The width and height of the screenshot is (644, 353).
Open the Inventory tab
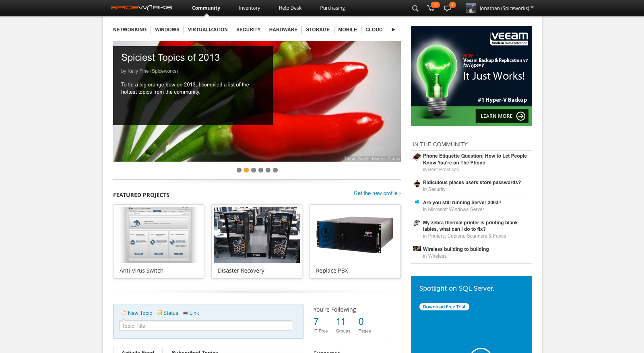249,8
